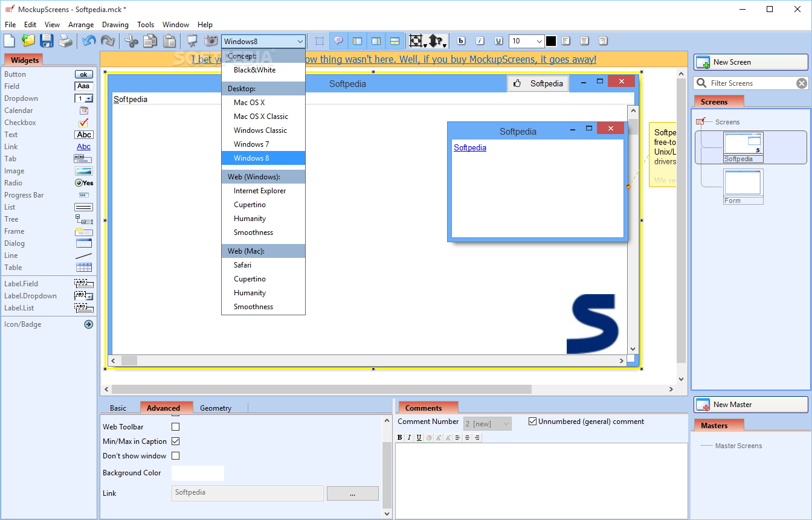Open the resize arrows toolbar dropdown icon

pos(417,41)
